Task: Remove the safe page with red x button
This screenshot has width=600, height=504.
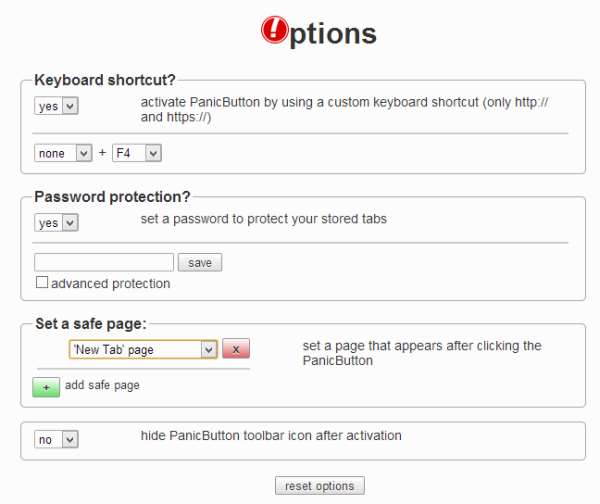Action: (x=235, y=349)
